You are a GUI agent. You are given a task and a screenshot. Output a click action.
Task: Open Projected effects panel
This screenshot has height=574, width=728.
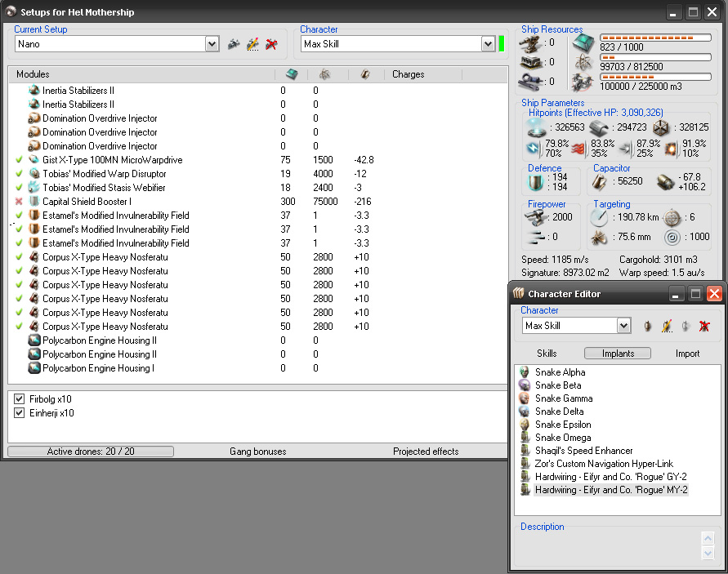pyautogui.click(x=426, y=451)
